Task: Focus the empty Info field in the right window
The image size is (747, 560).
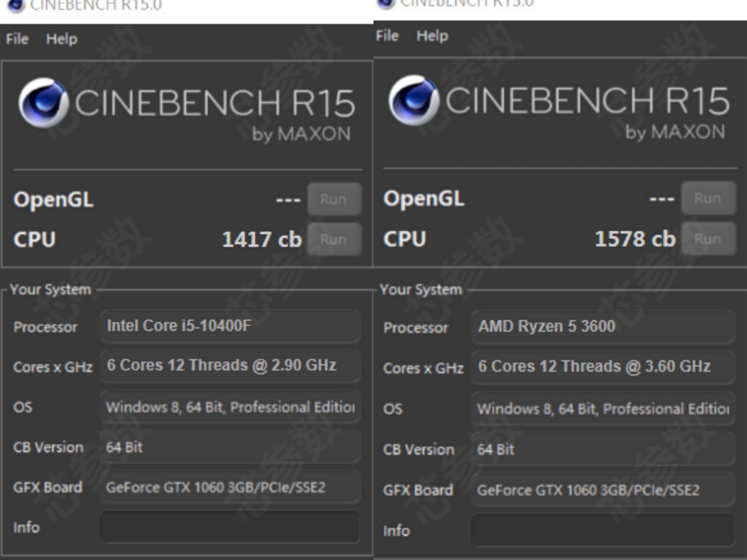Action: [603, 530]
